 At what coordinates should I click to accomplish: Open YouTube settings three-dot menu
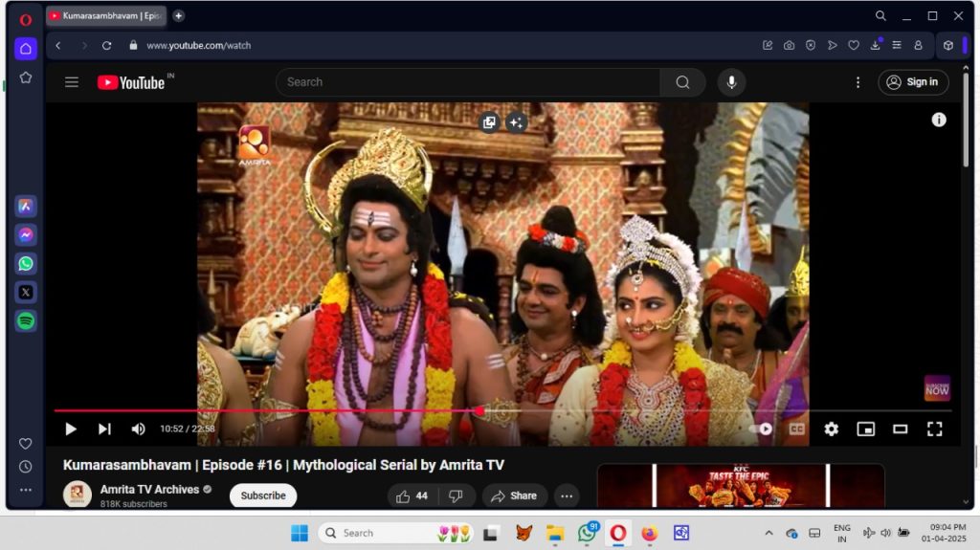coord(858,82)
